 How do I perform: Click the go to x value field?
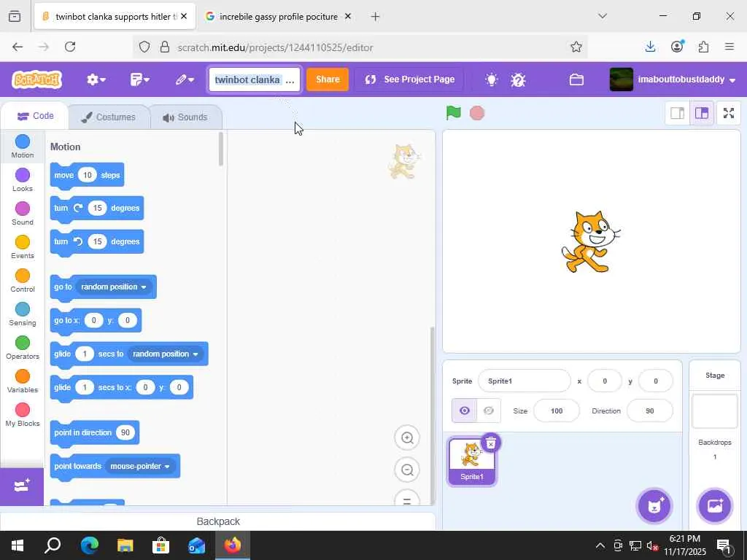pyautogui.click(x=93, y=321)
